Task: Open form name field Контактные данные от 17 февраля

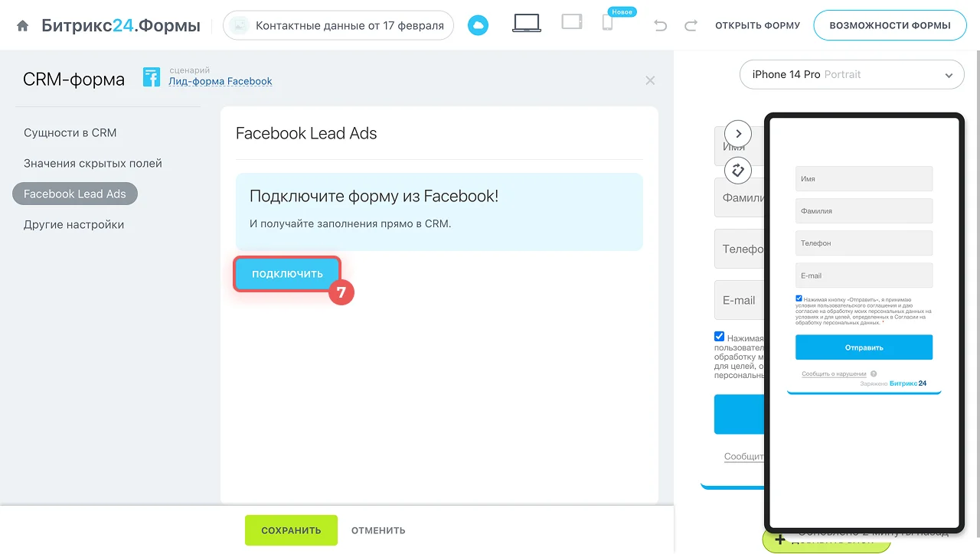Action: click(x=338, y=26)
